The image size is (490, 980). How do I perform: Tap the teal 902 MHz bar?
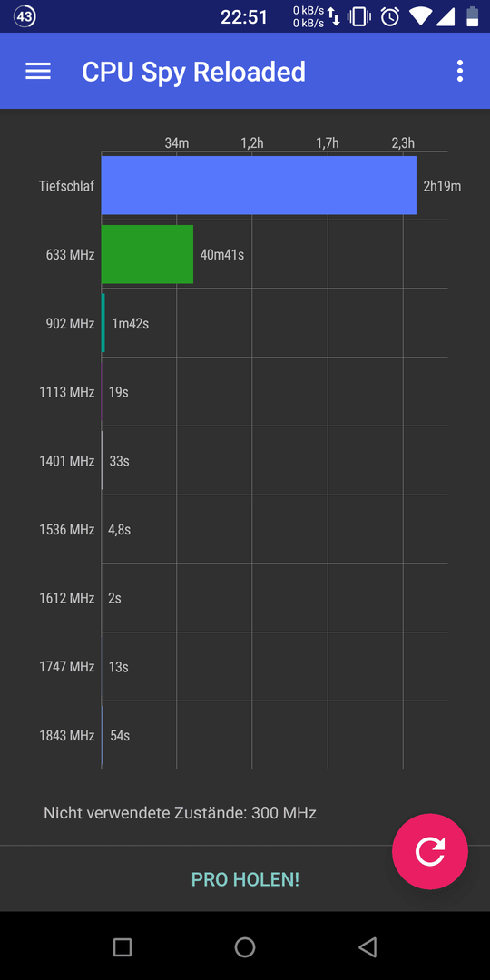pyautogui.click(x=103, y=323)
